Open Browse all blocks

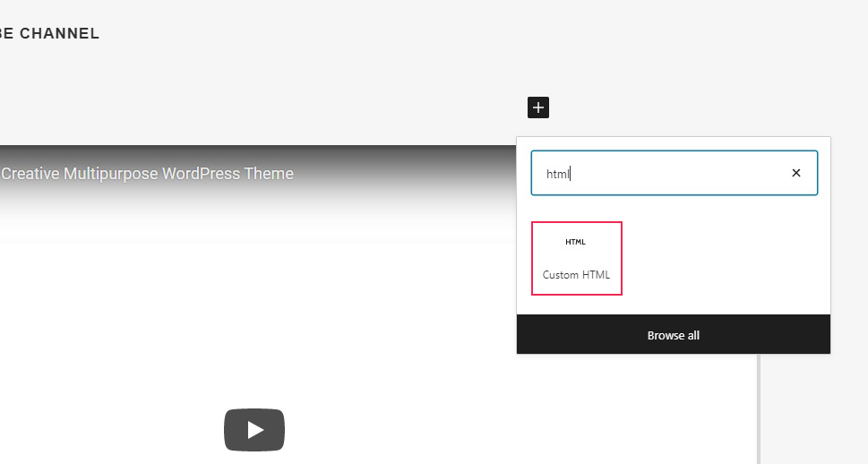pos(673,334)
